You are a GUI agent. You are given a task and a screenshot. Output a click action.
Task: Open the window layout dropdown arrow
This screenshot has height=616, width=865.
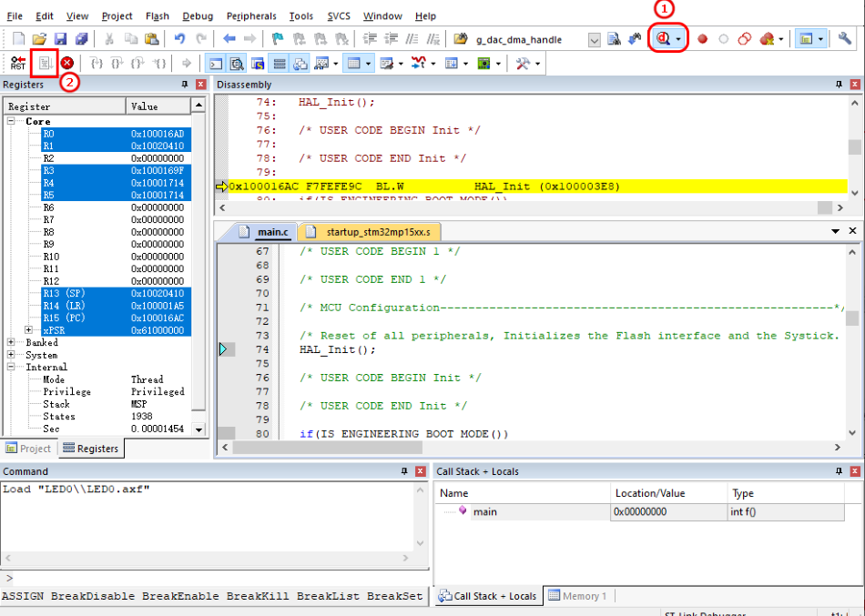click(820, 39)
